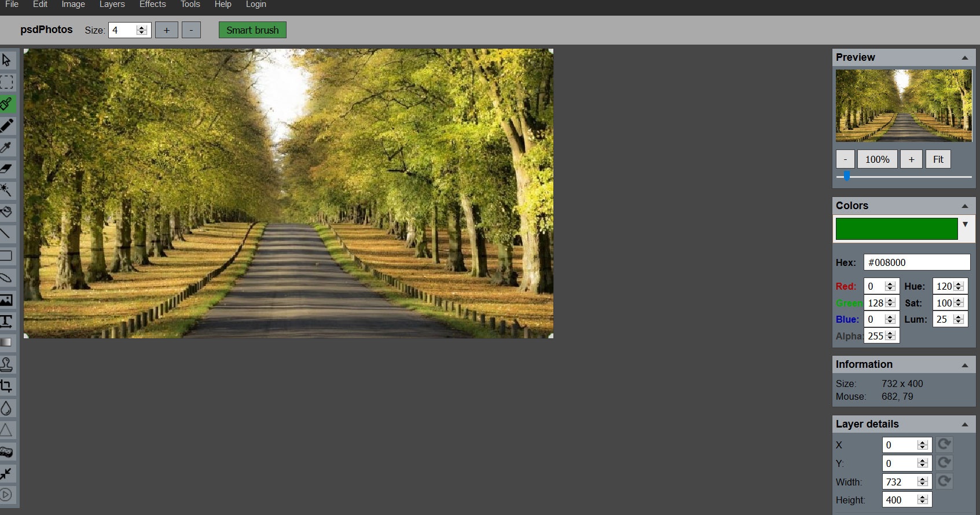Collapse the Layer details panel
The height and width of the screenshot is (515, 980).
(x=965, y=425)
